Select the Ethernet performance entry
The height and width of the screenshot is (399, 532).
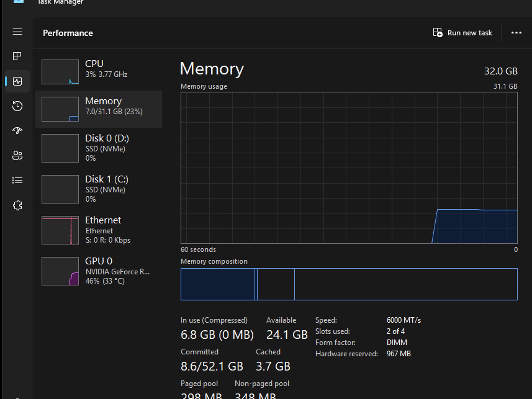(99, 230)
